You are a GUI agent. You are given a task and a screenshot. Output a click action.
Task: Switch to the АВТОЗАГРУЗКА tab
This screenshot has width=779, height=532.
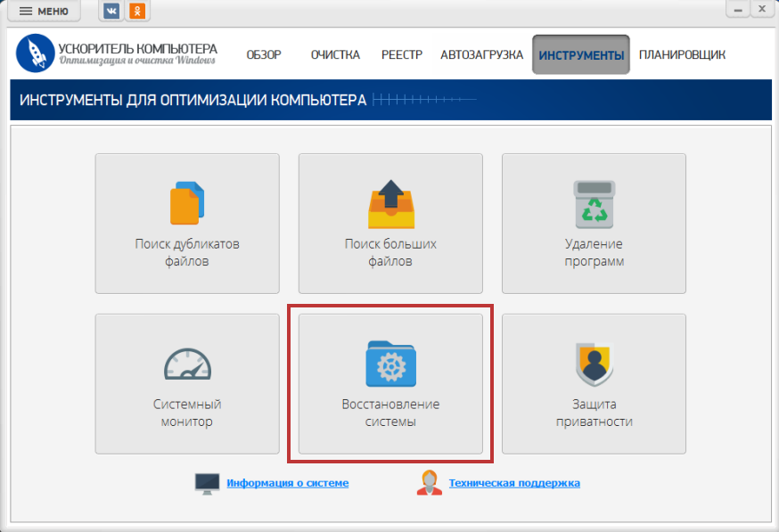(481, 54)
